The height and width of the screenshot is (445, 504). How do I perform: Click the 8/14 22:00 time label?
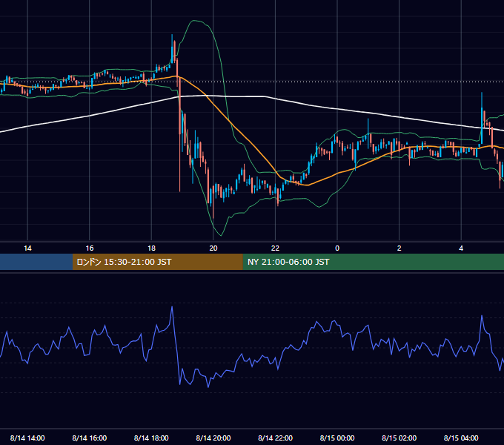pyautogui.click(x=276, y=438)
